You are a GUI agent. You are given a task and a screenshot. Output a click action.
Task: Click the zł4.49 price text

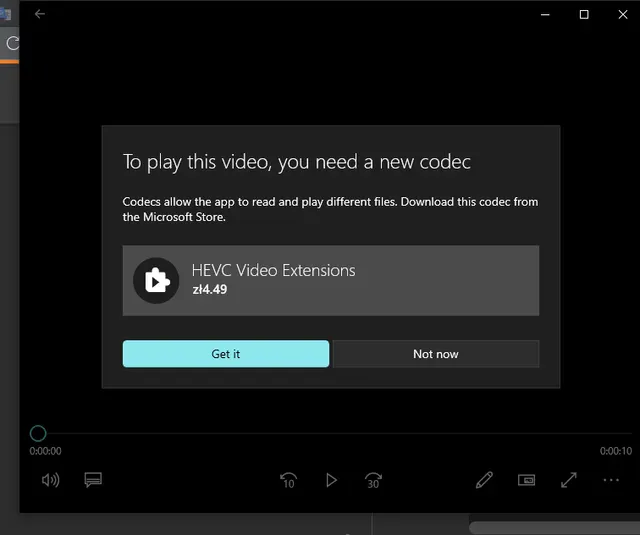click(210, 289)
